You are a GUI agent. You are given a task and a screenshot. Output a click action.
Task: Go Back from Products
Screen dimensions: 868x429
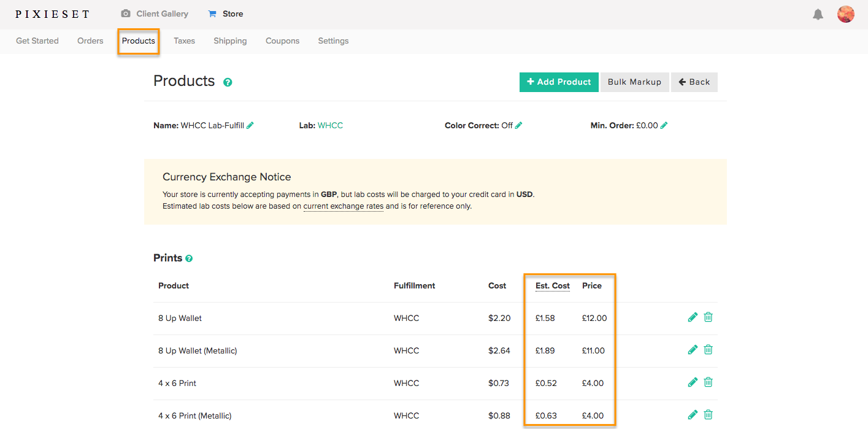[694, 82]
